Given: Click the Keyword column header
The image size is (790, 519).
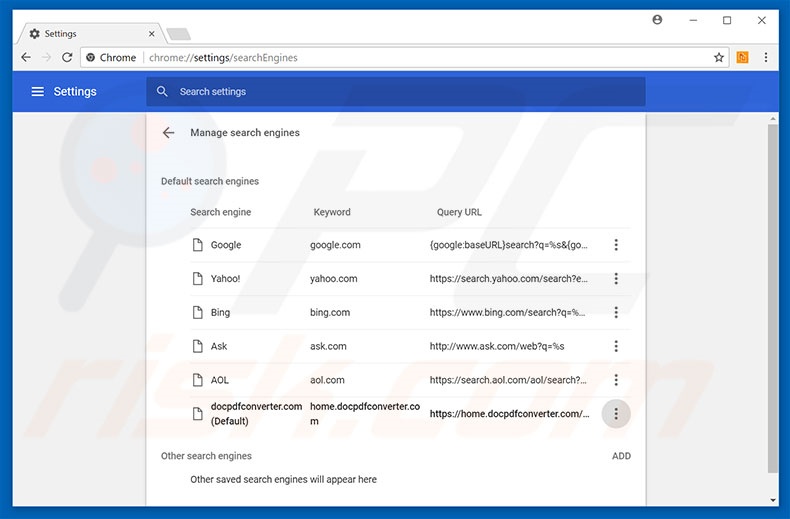Looking at the screenshot, I should tap(332, 212).
